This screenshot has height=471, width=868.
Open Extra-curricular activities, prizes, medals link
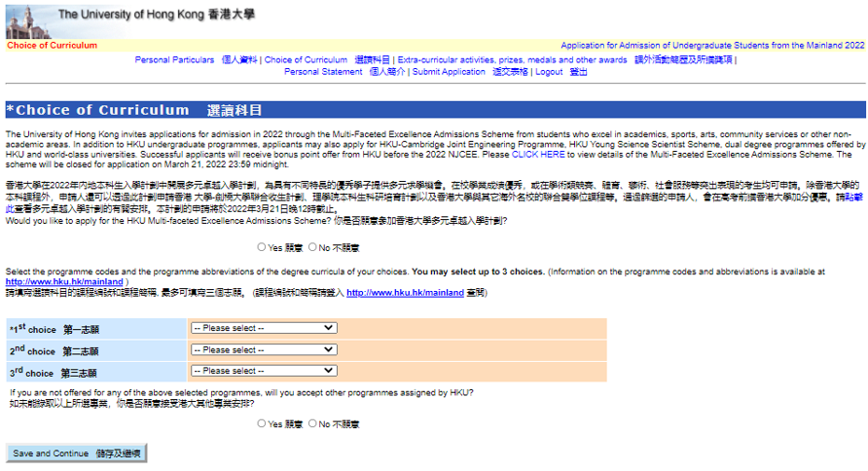click(564, 59)
